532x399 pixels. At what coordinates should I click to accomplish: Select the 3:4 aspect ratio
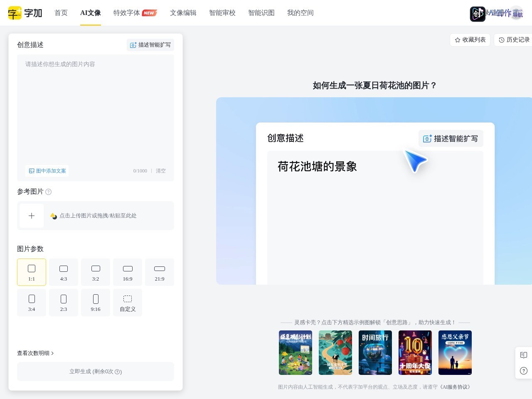click(32, 303)
